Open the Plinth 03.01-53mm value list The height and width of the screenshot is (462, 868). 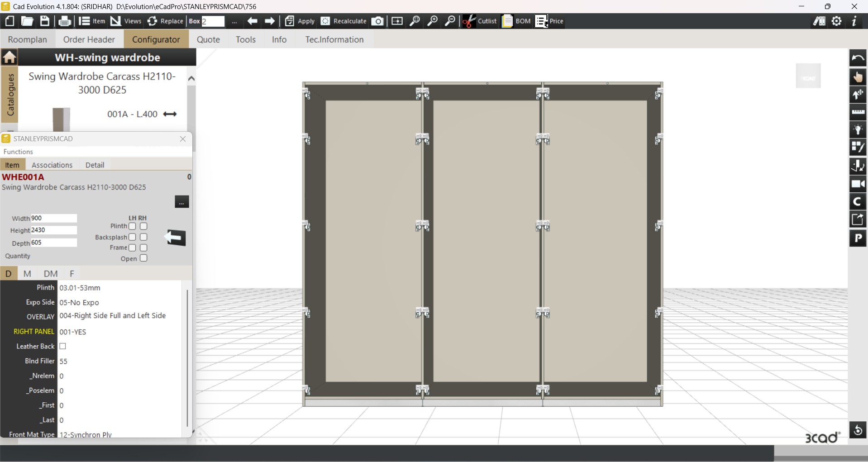click(119, 288)
